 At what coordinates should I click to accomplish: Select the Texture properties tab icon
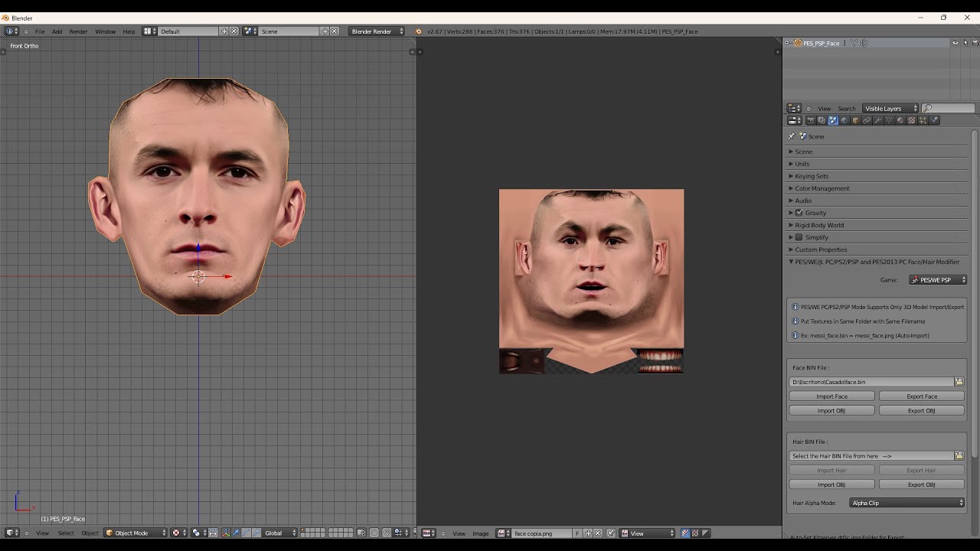point(911,120)
